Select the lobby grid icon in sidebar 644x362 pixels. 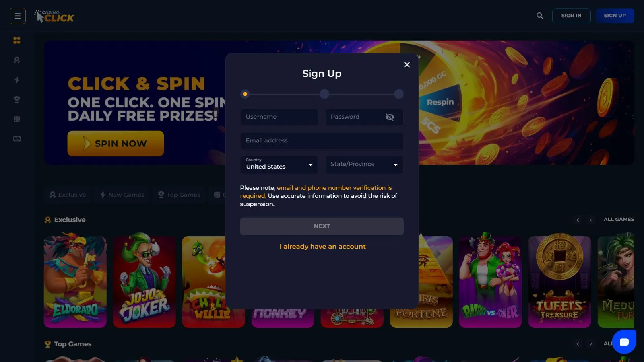17,40
